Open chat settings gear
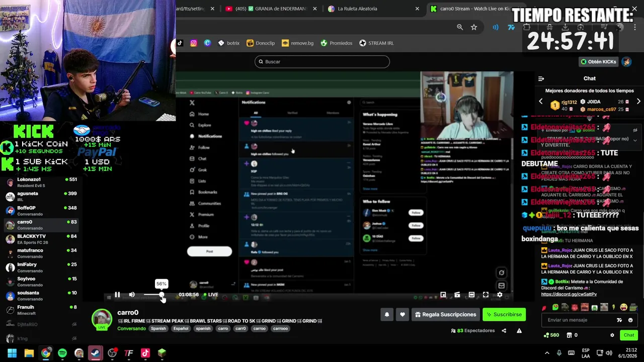This screenshot has height=362, width=644. (x=612, y=335)
